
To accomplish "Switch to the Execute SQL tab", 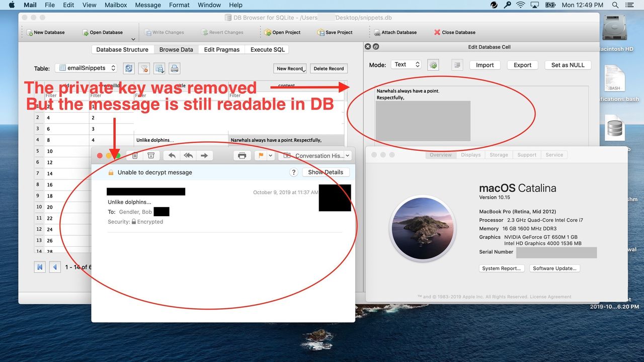I will point(268,49).
